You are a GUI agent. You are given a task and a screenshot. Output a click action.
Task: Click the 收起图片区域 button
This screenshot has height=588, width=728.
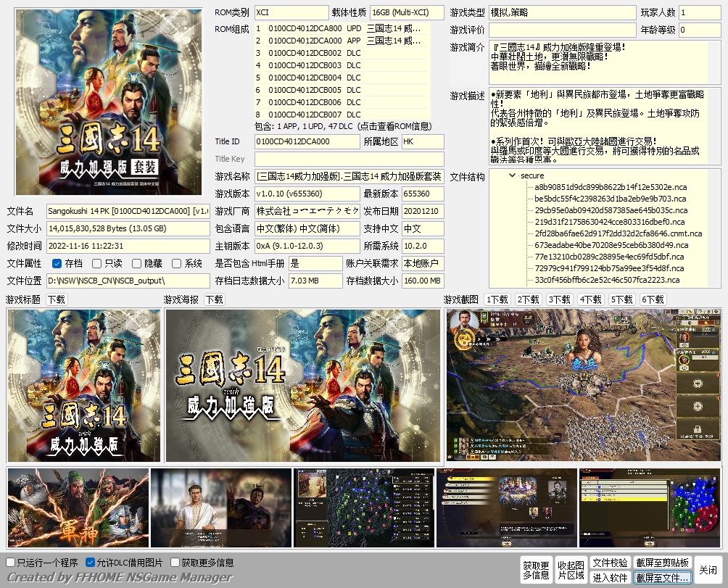[x=571, y=571]
